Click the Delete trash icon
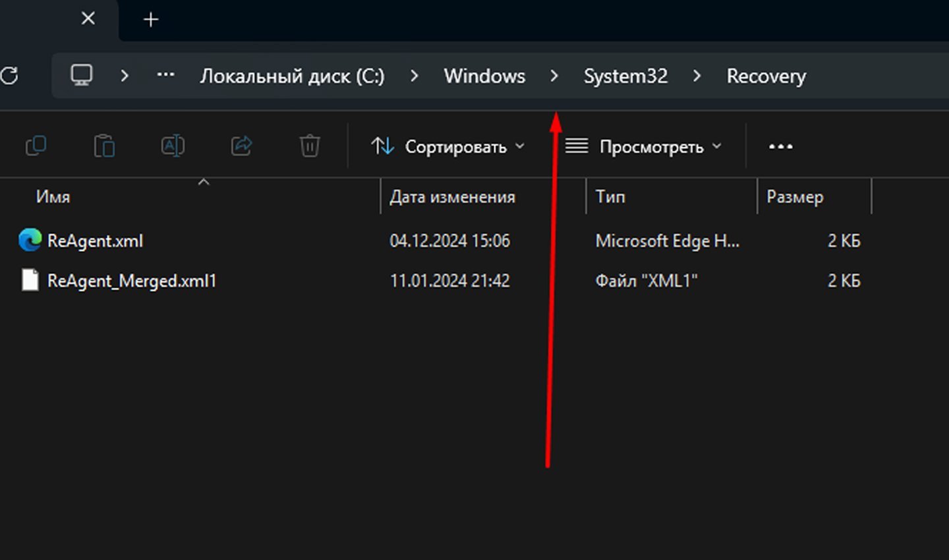 tap(310, 146)
